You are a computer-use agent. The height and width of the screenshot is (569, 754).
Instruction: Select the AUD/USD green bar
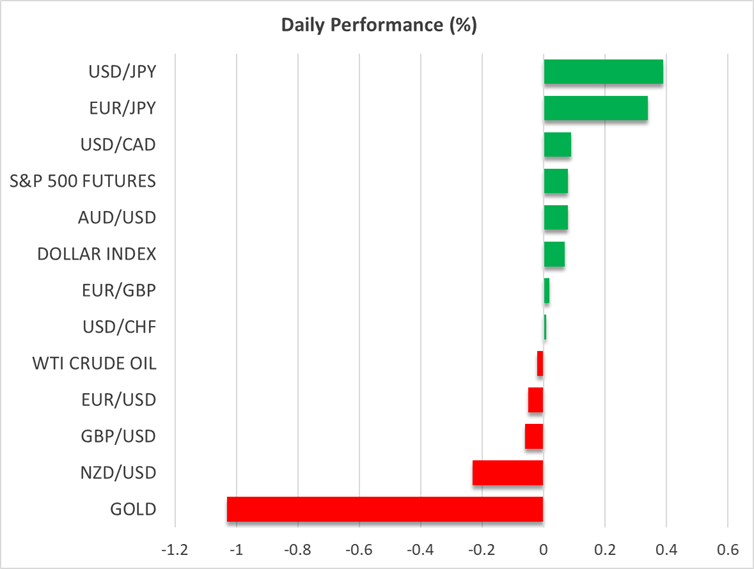(x=556, y=217)
